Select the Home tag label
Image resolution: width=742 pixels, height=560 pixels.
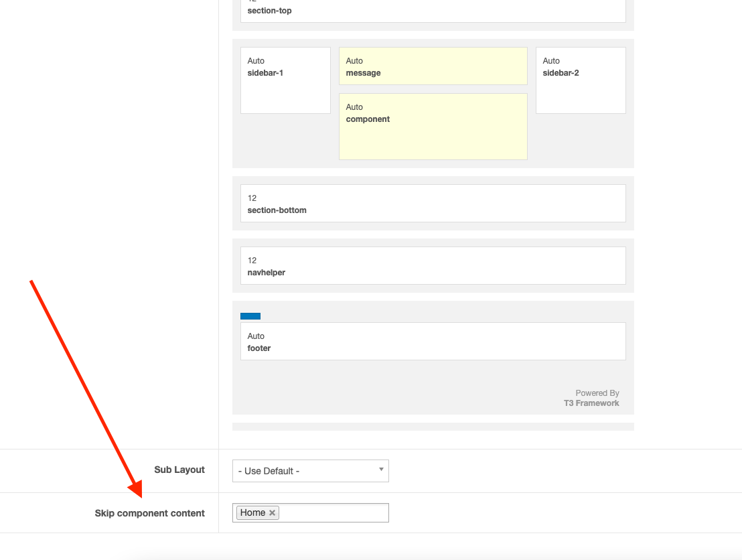point(253,513)
